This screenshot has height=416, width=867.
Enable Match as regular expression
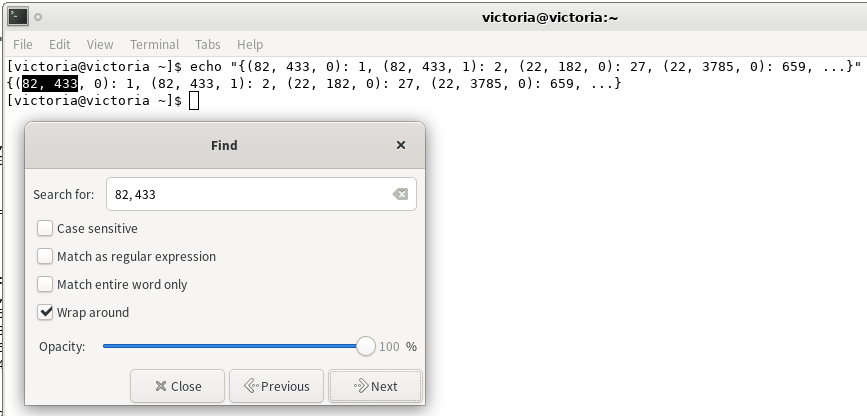(x=45, y=256)
